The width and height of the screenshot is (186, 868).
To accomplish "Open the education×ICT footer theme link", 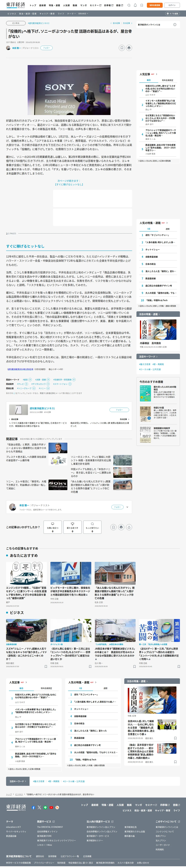I will (13, 827).
